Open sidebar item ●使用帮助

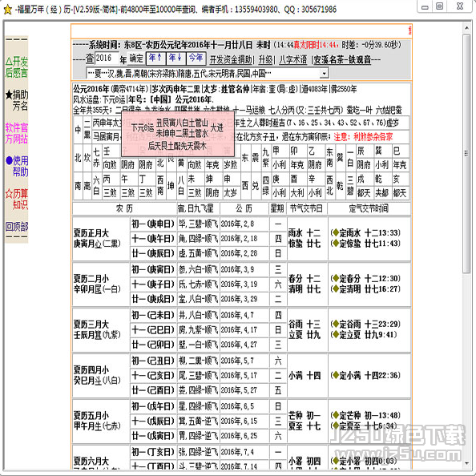[x=17, y=166]
